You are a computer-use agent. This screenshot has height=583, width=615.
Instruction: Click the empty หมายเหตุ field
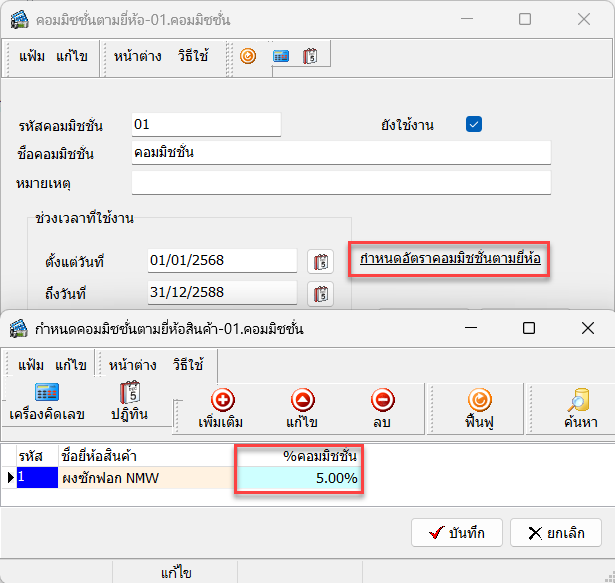coord(341,182)
